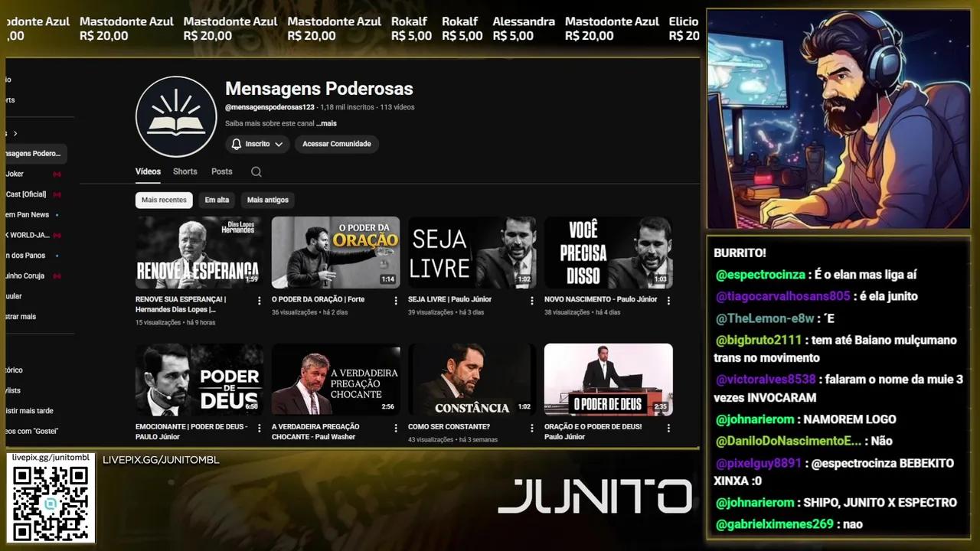
Task: Open the Posts tab
Action: (221, 171)
